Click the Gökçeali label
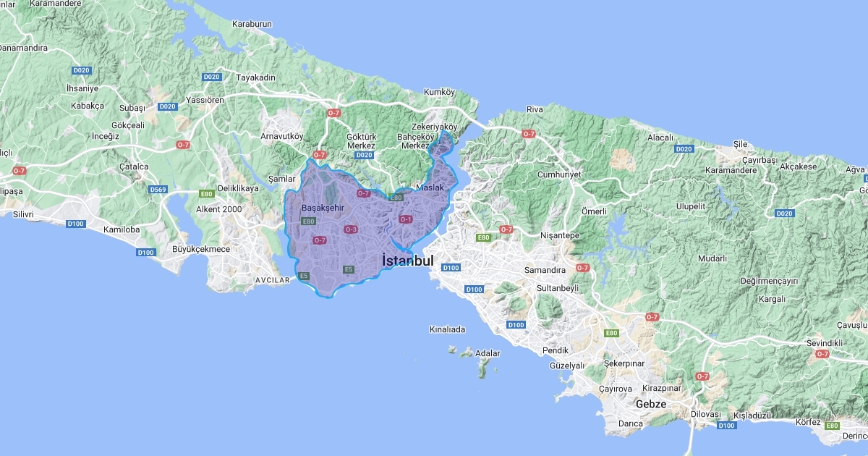The height and width of the screenshot is (456, 868). (128, 125)
